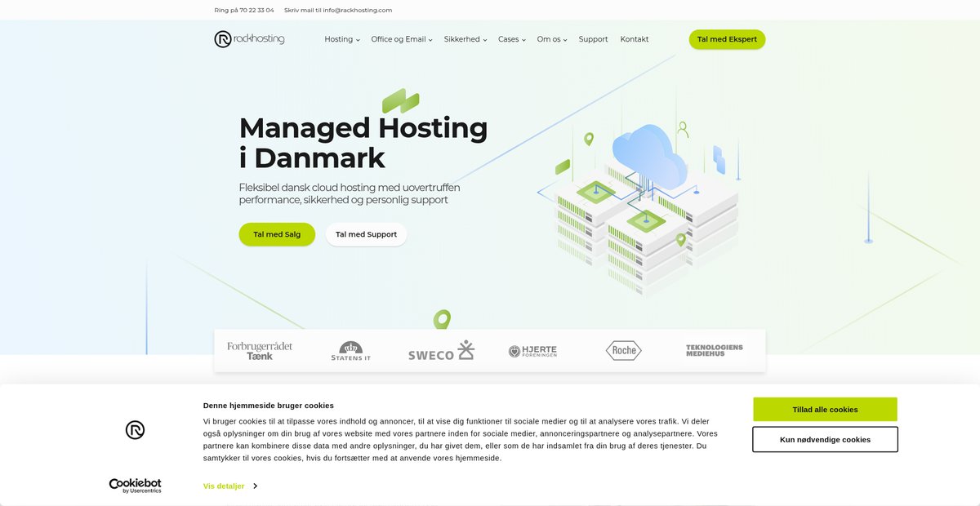Click the Cookiebot by Usercentrics logo
980x506 pixels.
click(x=136, y=486)
